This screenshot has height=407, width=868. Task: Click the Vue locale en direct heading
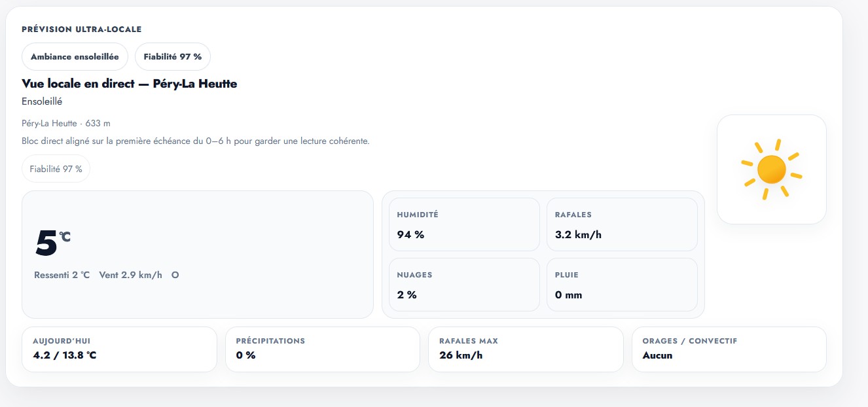tap(129, 84)
